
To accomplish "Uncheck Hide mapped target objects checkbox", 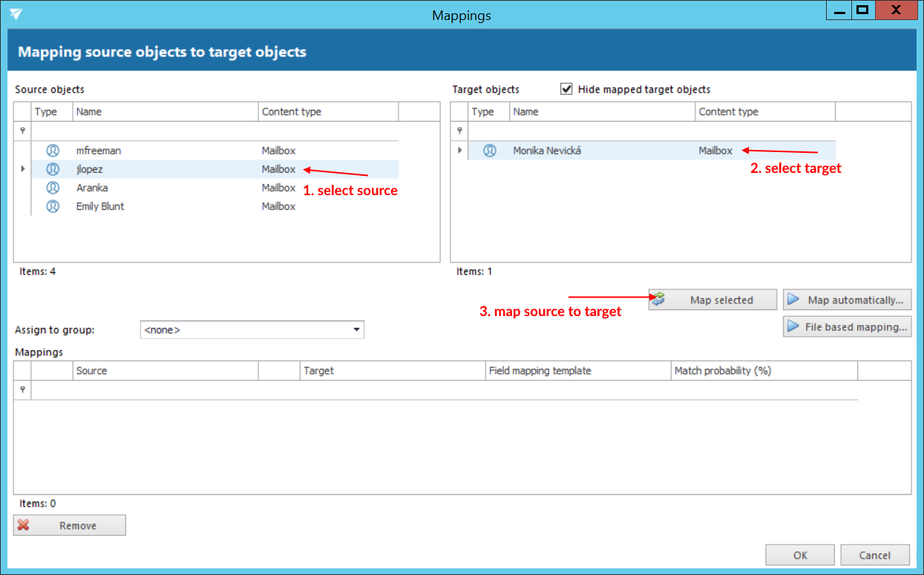I will (567, 89).
